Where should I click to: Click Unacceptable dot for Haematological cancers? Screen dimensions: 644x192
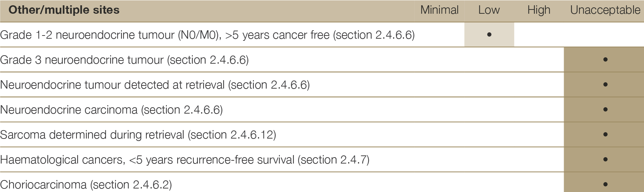(x=605, y=159)
